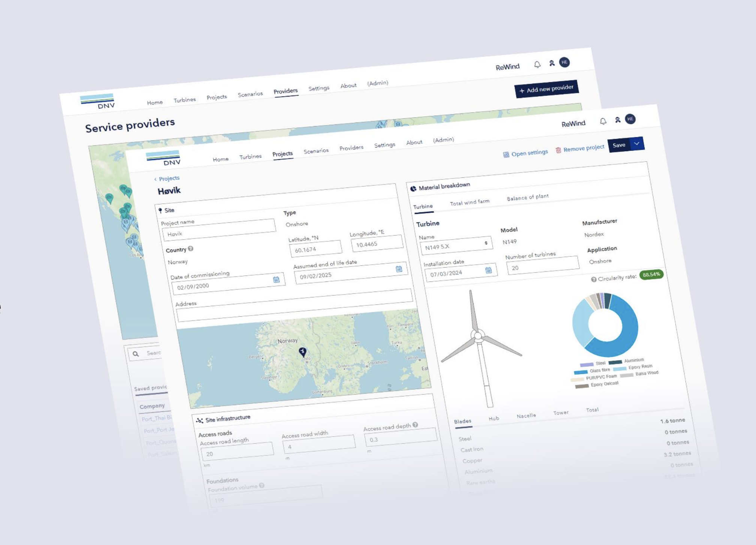Click the Site section pin icon

coord(160,211)
